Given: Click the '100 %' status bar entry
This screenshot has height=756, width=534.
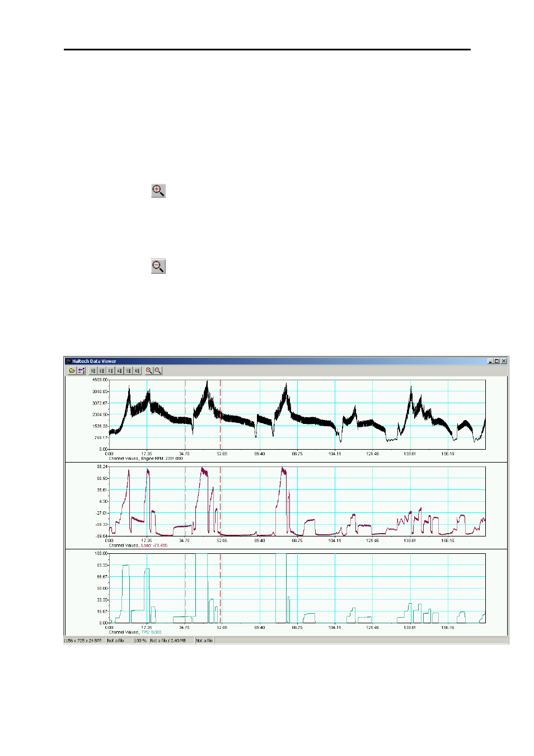Looking at the screenshot, I should 140,641.
